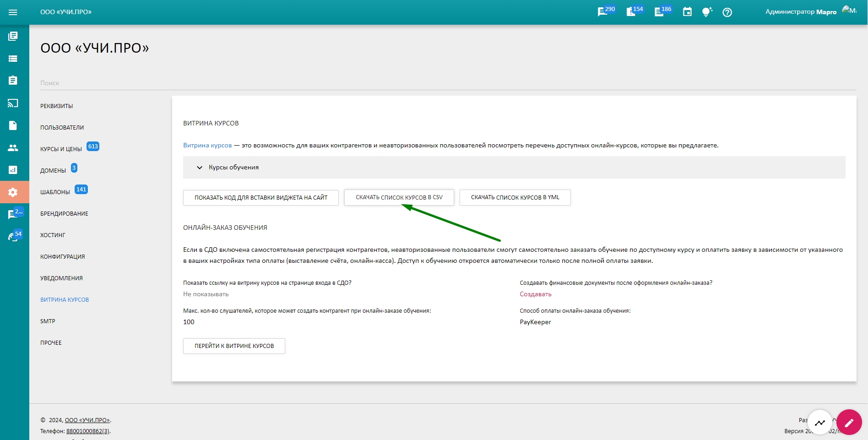The width and height of the screenshot is (868, 440).
Task: Open the SMTP settings section
Action: tap(48, 321)
